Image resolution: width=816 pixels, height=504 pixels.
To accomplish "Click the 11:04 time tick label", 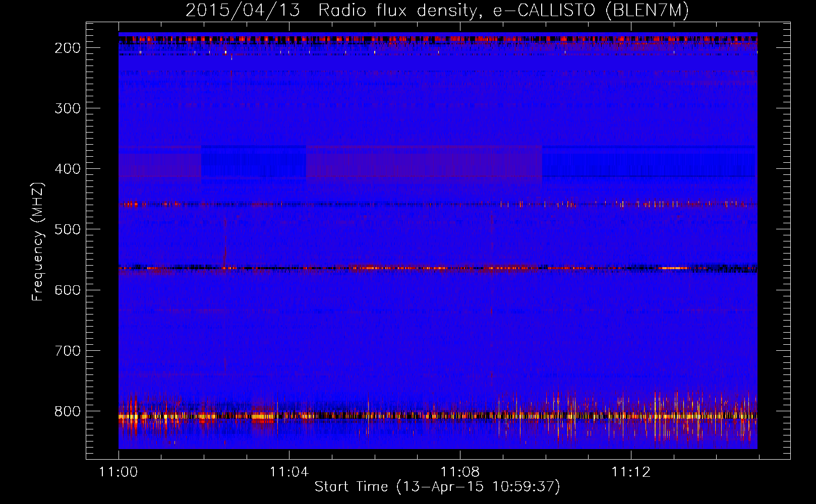I will [x=289, y=472].
